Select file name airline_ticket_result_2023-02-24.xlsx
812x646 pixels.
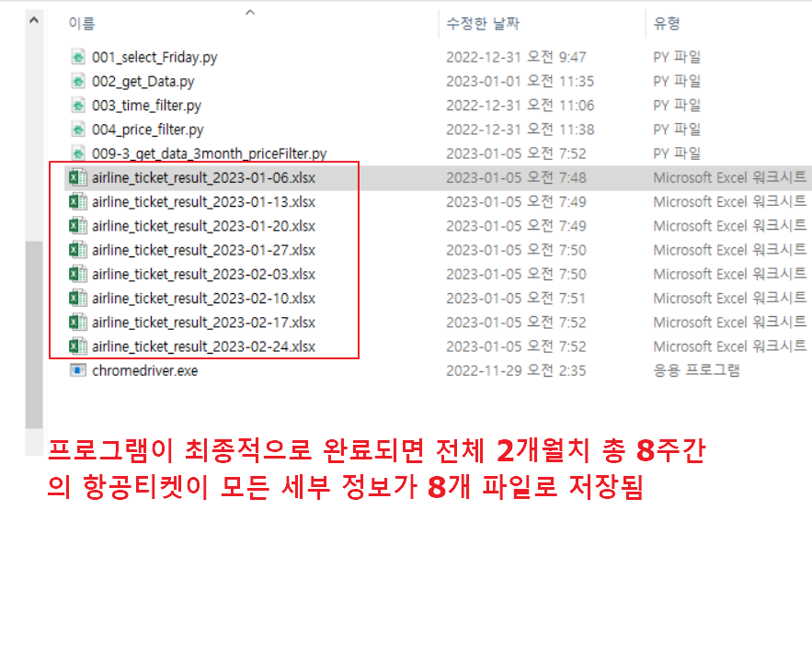[x=203, y=346]
